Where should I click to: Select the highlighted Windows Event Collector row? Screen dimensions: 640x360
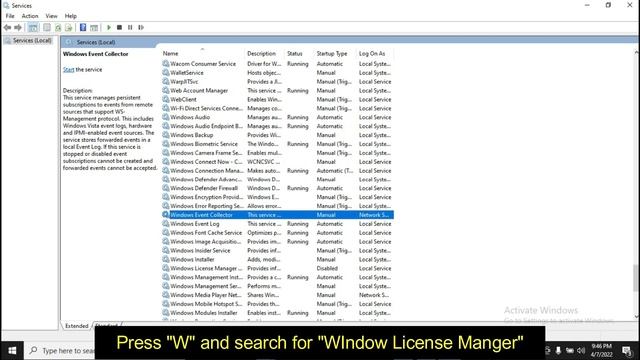(x=278, y=215)
